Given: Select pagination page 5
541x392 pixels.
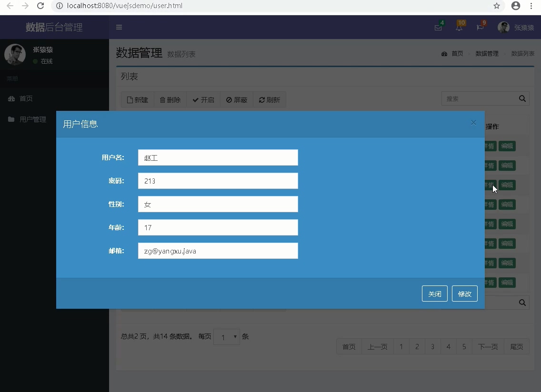Looking at the screenshot, I should pyautogui.click(x=464, y=346).
